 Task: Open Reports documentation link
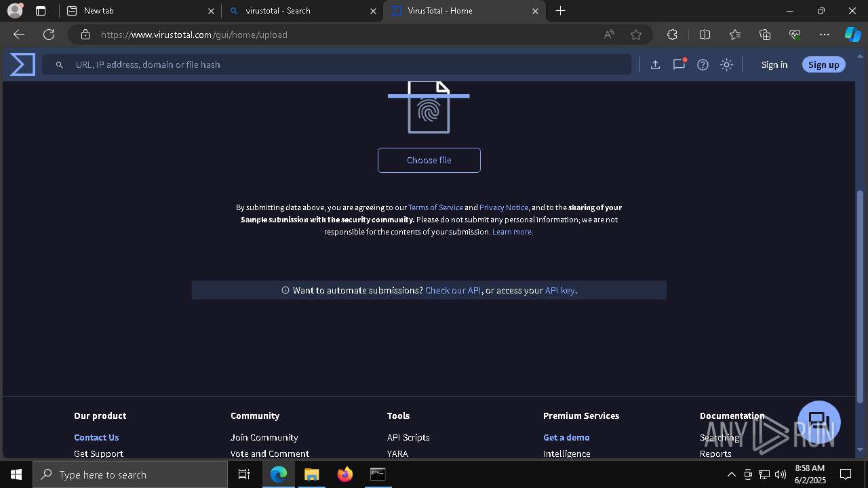click(715, 453)
